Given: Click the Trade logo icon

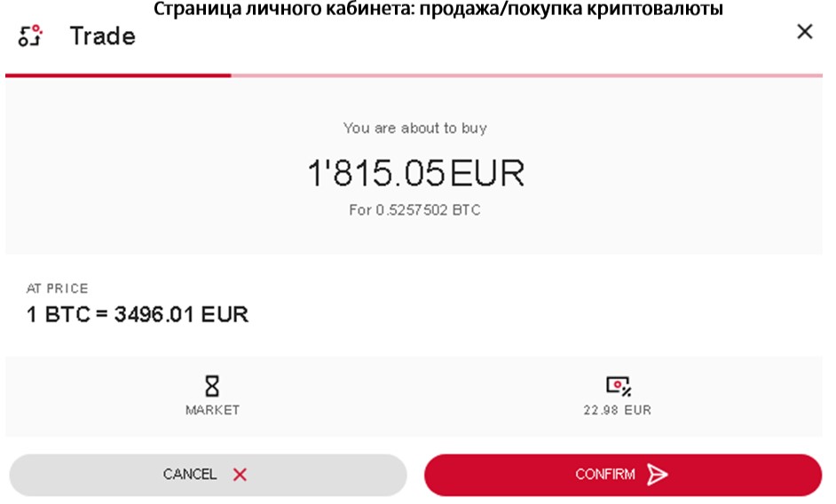Looking at the screenshot, I should pos(30,35).
